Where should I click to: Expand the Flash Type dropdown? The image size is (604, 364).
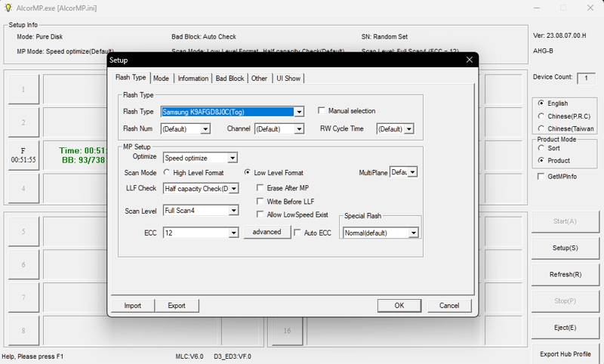pyautogui.click(x=299, y=112)
